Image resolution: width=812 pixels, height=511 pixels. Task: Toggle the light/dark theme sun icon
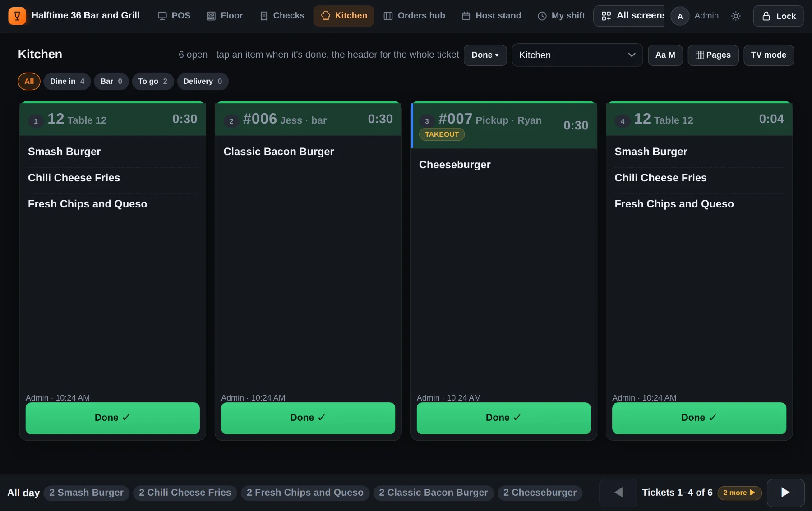[x=736, y=16]
